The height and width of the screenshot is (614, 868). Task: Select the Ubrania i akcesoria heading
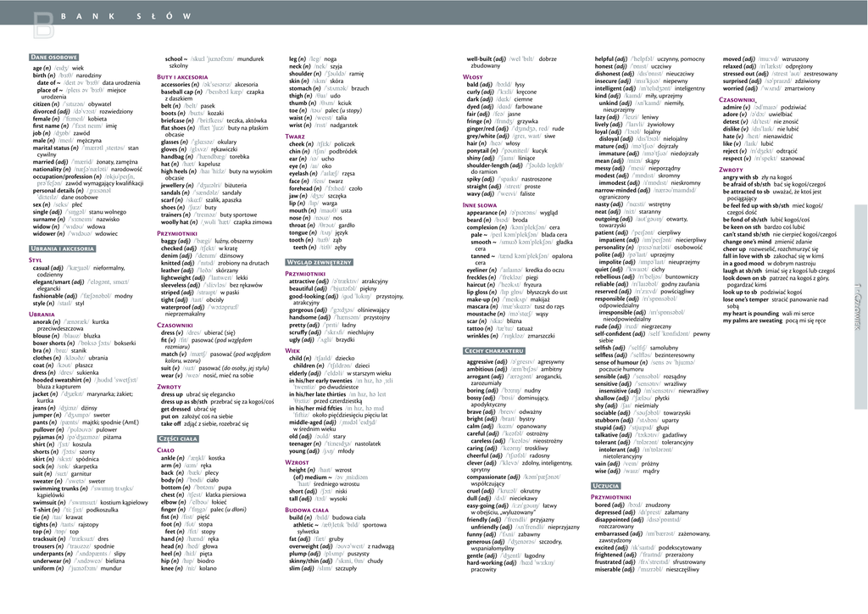coord(63,248)
